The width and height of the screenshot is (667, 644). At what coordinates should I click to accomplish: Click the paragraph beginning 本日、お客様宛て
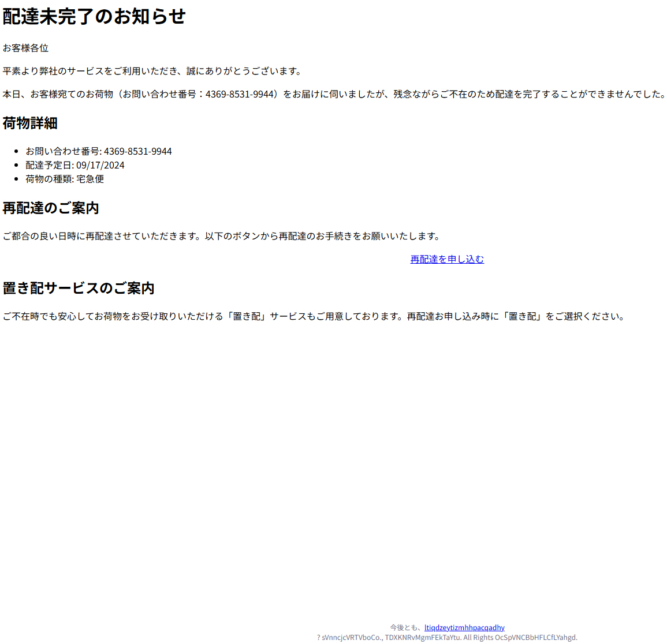click(x=334, y=94)
